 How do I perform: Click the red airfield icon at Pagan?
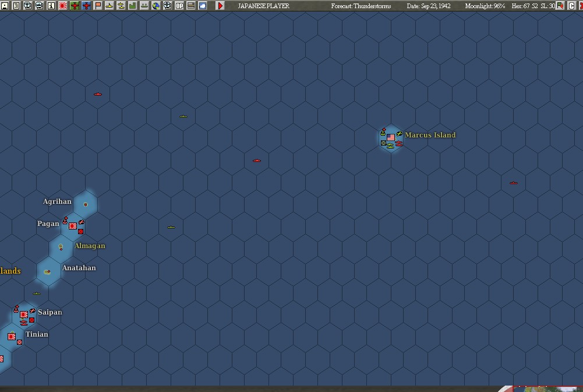(x=81, y=222)
